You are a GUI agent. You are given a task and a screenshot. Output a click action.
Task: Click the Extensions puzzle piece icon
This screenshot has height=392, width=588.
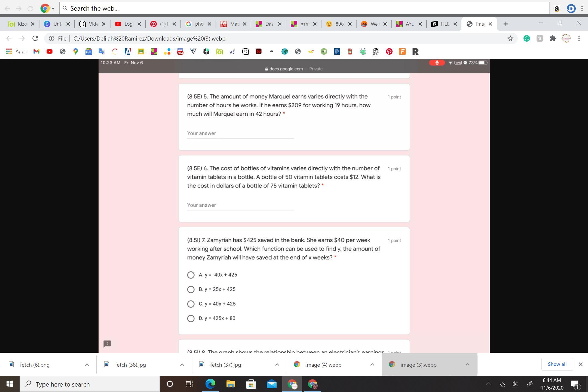click(x=553, y=39)
